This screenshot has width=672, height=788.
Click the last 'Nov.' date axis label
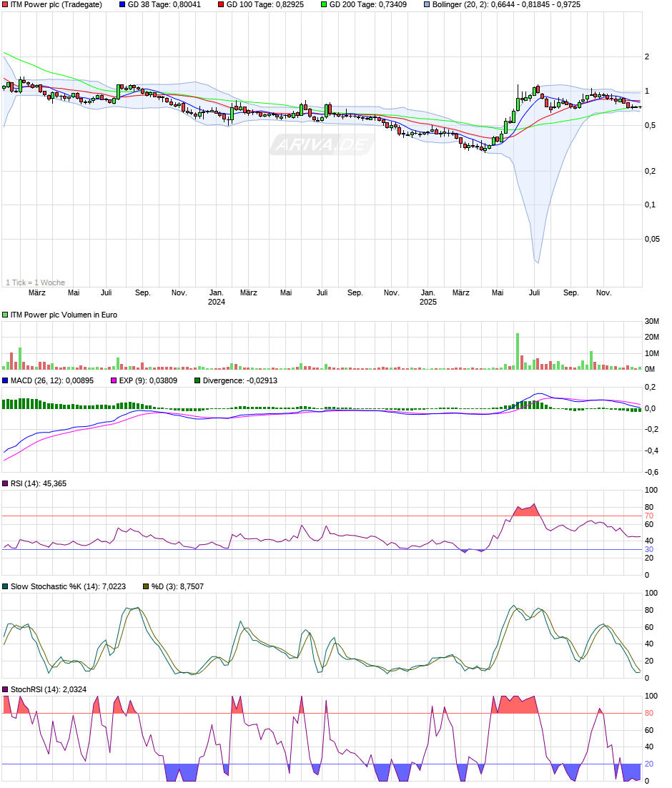point(603,292)
